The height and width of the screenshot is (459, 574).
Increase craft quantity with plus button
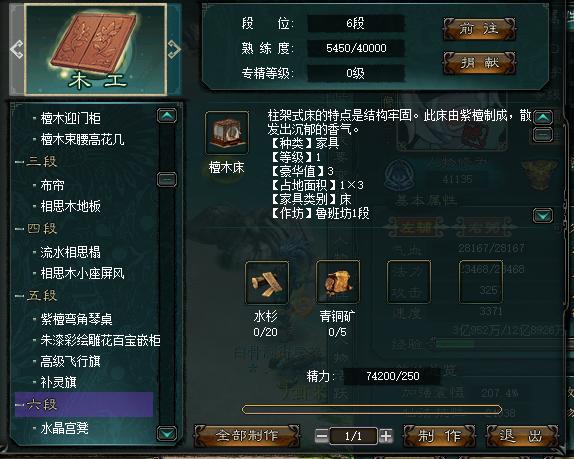[x=386, y=436]
